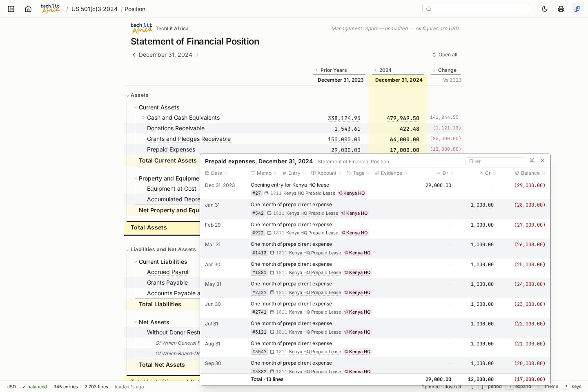The width and height of the screenshot is (588, 392).
Task: Click Kenya HQ tag on Apr 30 line
Action: 357,272
